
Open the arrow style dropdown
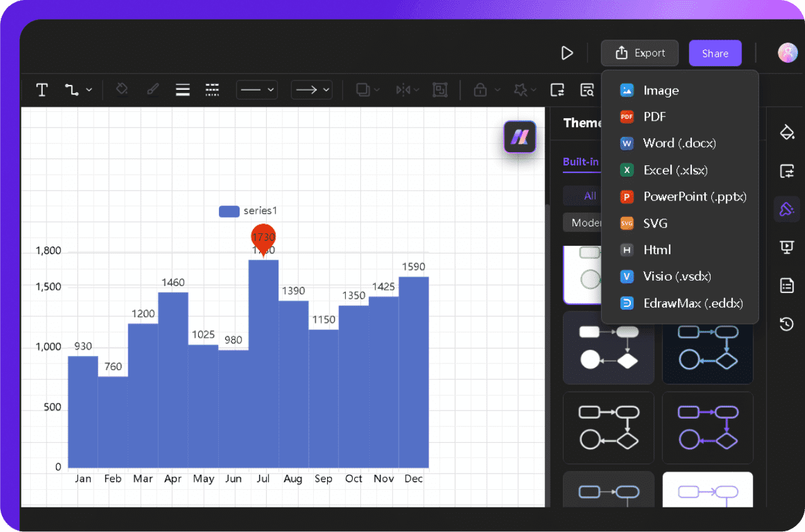point(311,90)
